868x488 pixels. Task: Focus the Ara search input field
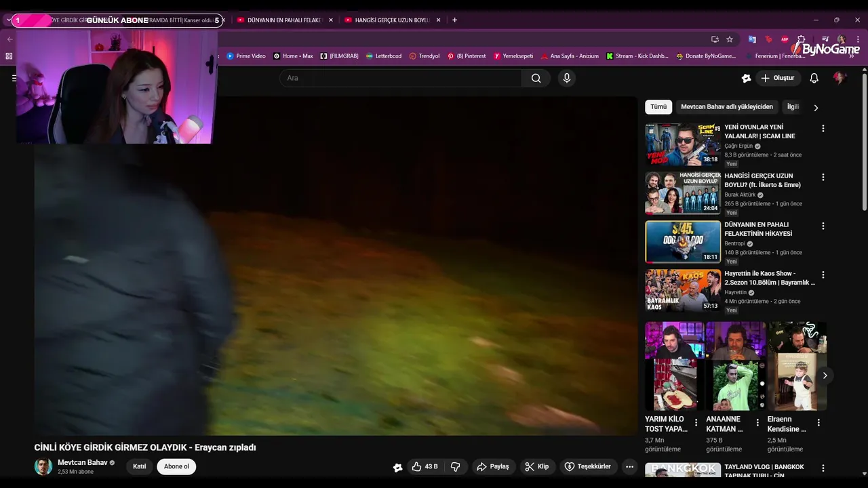pyautogui.click(x=400, y=78)
